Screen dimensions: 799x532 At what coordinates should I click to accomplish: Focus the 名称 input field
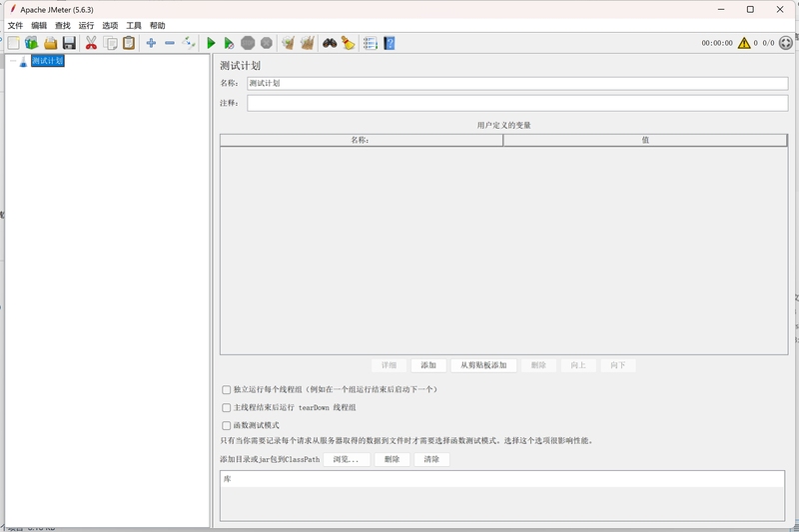click(x=517, y=83)
